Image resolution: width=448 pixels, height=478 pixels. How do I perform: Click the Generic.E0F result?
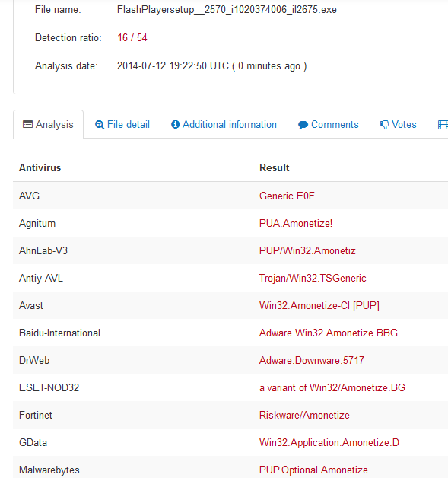click(x=287, y=196)
